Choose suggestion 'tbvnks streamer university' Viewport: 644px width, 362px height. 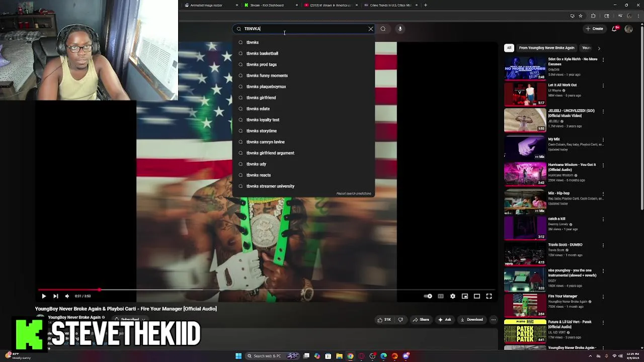[303, 186]
